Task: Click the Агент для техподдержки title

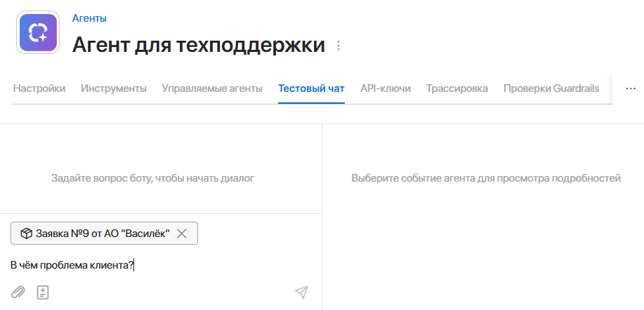Action: pos(198,45)
